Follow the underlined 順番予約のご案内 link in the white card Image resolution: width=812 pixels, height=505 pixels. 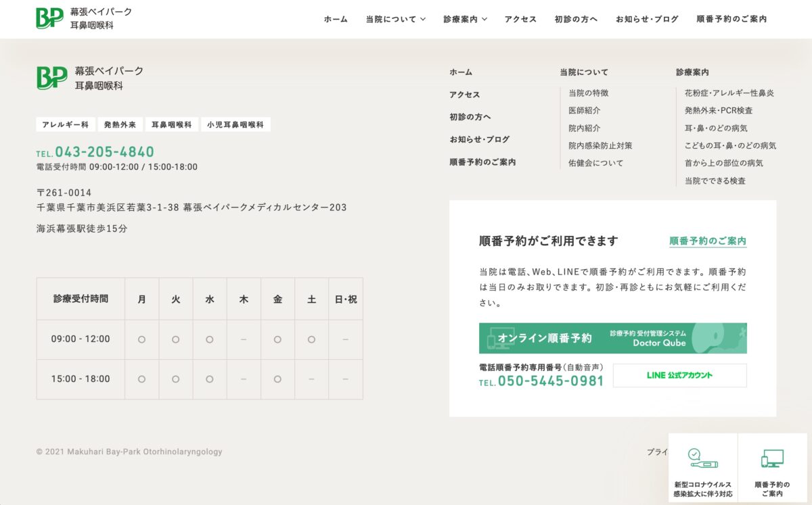point(708,241)
